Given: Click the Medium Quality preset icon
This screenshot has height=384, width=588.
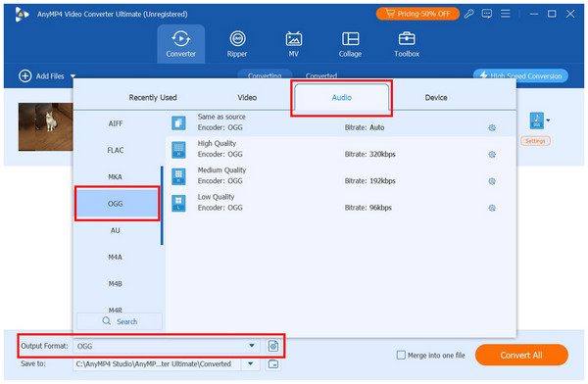Looking at the screenshot, I should click(x=178, y=176).
